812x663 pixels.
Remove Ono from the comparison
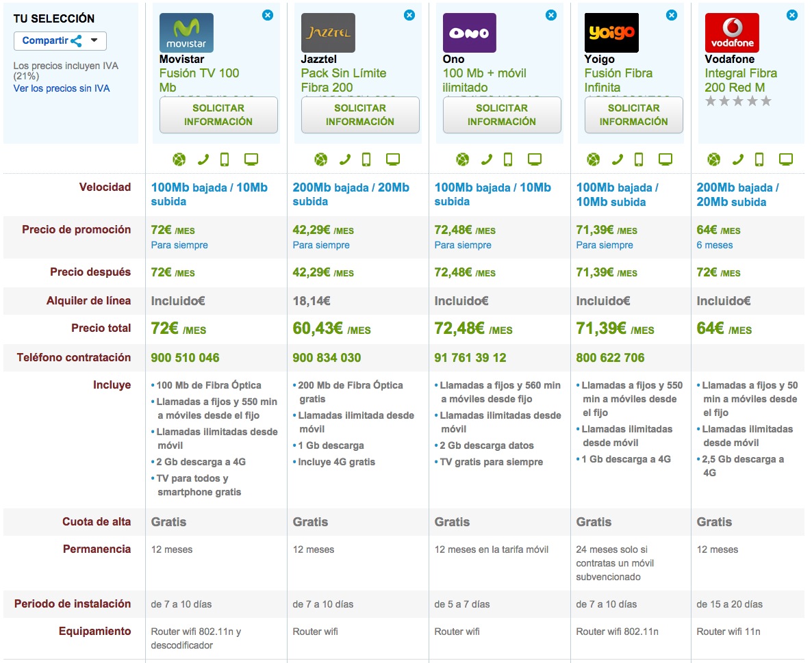[x=551, y=15]
